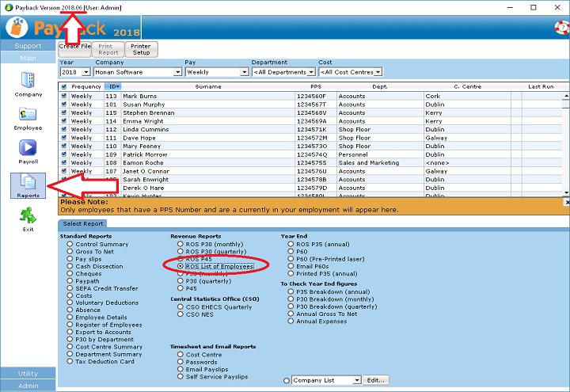This screenshot has width=570, height=392.
Task: Select the ROS List of Employees option
Action: 180,266
